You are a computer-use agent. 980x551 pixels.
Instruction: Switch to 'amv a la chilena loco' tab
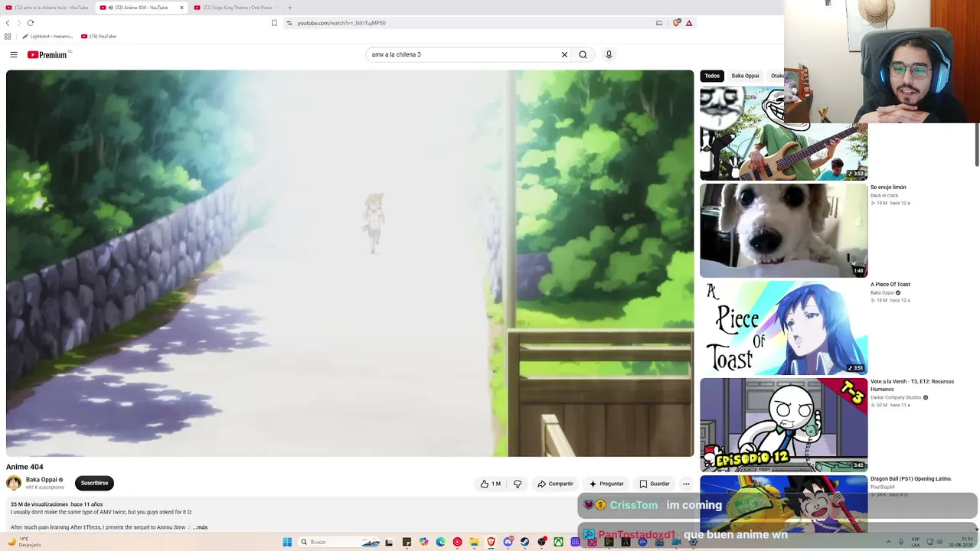(x=48, y=8)
